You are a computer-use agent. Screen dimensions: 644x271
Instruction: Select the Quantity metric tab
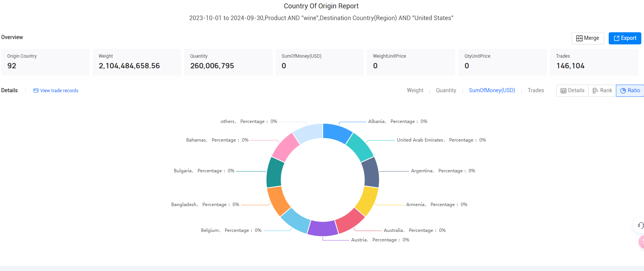pyautogui.click(x=446, y=90)
